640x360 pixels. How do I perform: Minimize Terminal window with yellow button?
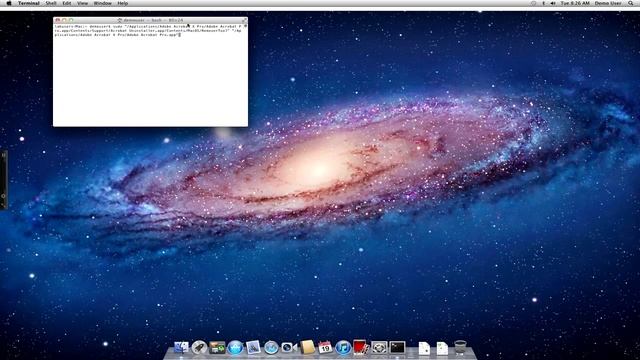click(64, 20)
